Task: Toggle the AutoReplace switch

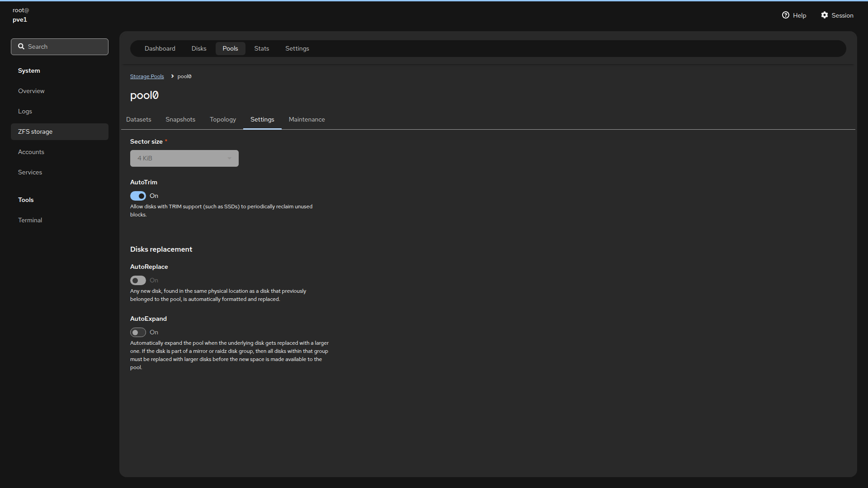Action: [x=138, y=281]
